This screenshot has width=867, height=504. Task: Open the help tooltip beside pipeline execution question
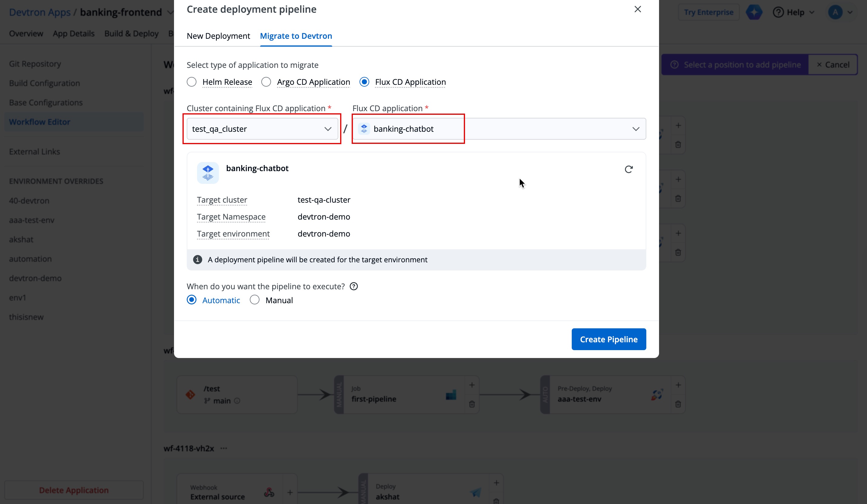tap(354, 286)
